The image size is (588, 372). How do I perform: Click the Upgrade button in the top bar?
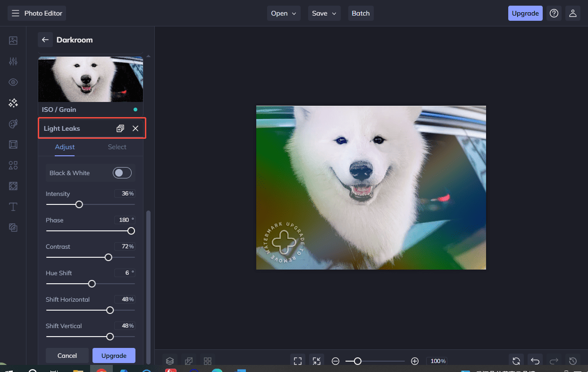coord(525,13)
